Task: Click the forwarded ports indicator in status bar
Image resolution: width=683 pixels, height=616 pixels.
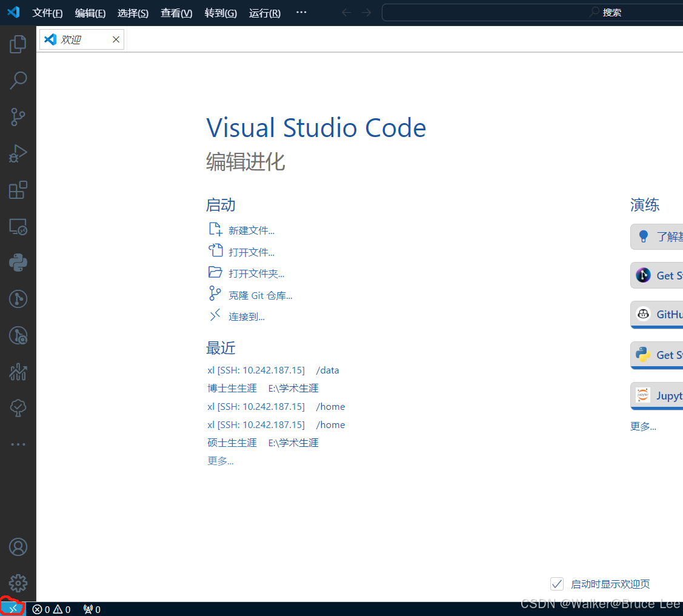Action: (x=92, y=609)
